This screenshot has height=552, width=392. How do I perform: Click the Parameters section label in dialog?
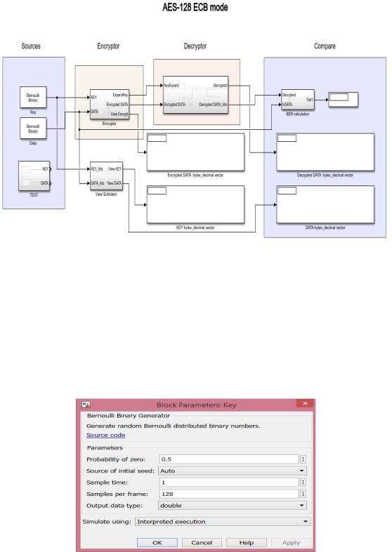(x=105, y=448)
